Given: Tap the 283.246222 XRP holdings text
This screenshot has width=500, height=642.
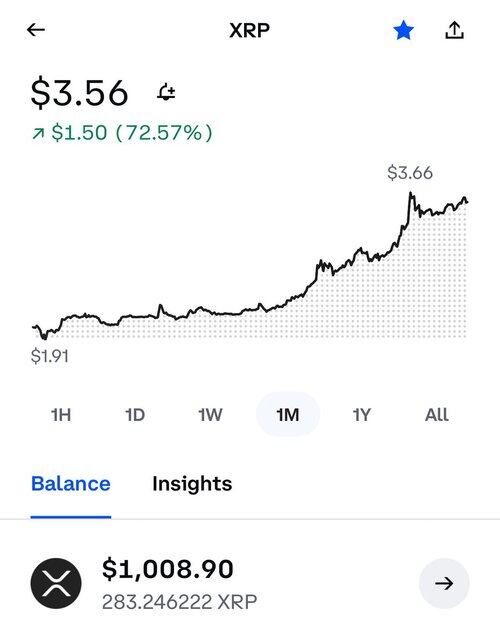Looking at the screenshot, I should pos(179,602).
